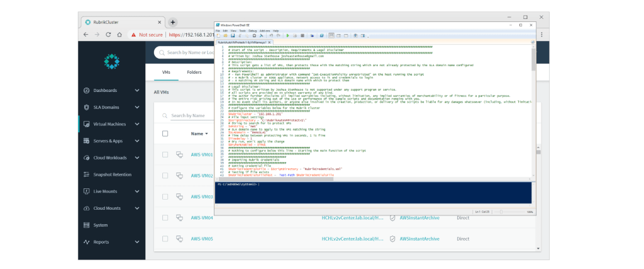Click Open folder icon in PowerShell ISE
The width and height of the screenshot is (644, 269).
pyautogui.click(x=226, y=36)
